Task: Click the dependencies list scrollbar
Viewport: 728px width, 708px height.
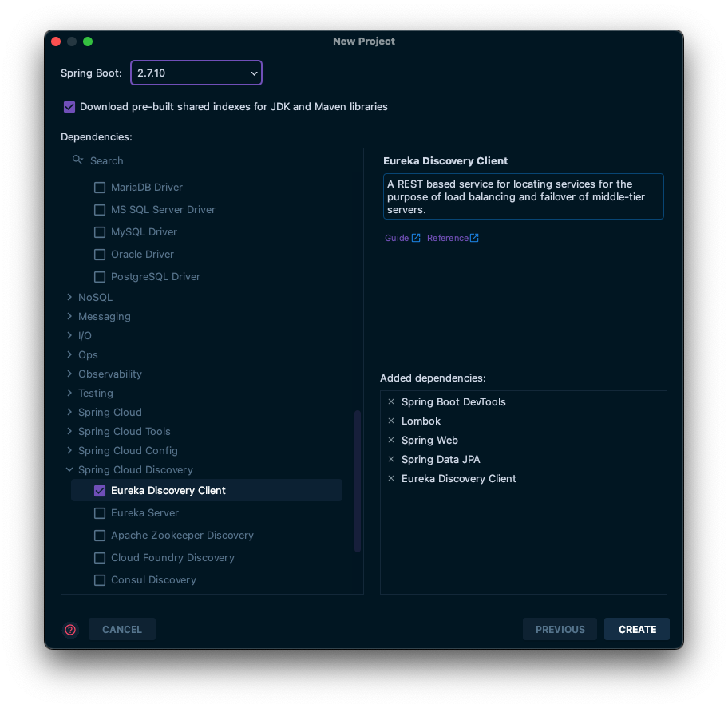Action: click(x=358, y=481)
